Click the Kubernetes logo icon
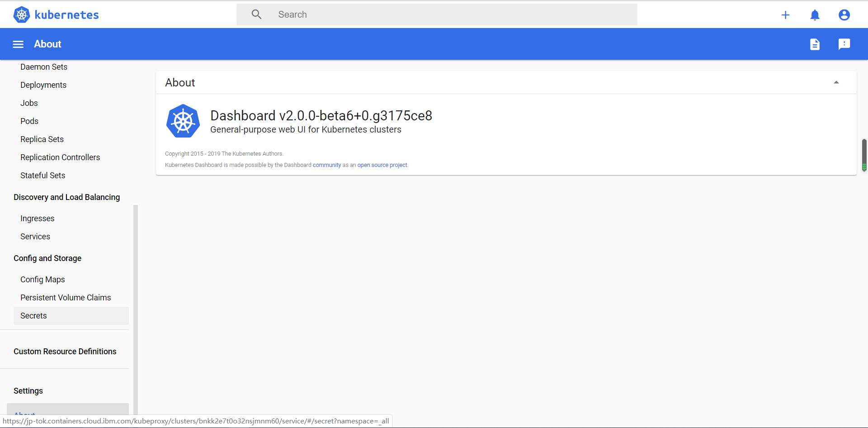This screenshot has width=868, height=428. (x=21, y=14)
